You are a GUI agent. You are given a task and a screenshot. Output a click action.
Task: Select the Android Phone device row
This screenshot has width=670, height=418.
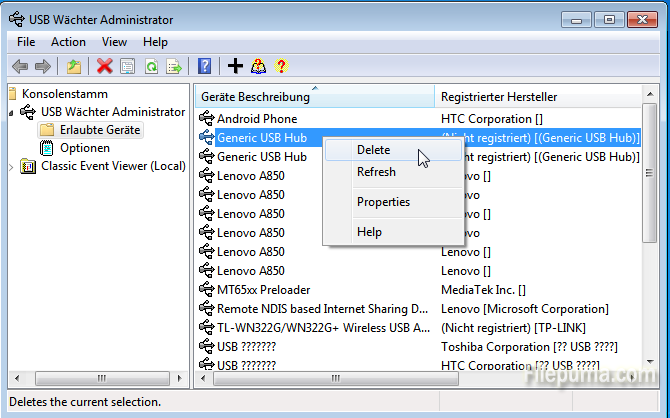(x=256, y=119)
